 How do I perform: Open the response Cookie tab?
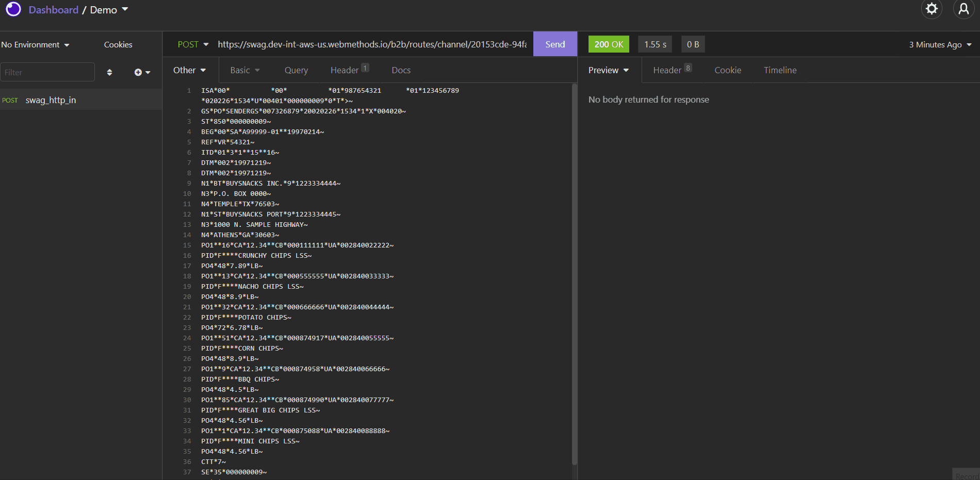tap(728, 70)
